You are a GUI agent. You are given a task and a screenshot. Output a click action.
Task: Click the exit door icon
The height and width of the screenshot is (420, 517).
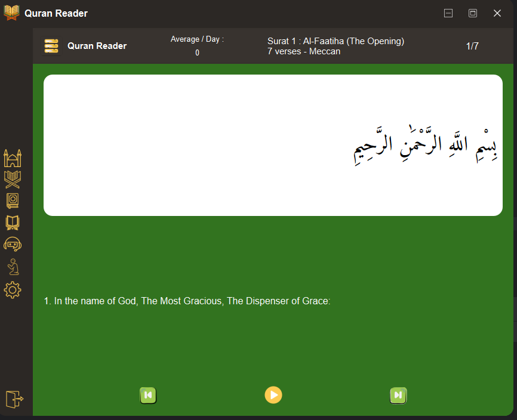click(14, 399)
